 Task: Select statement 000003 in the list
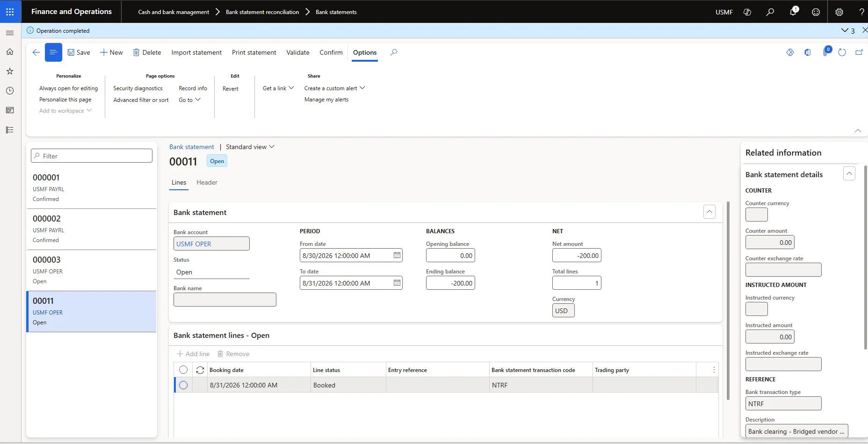[91, 270]
